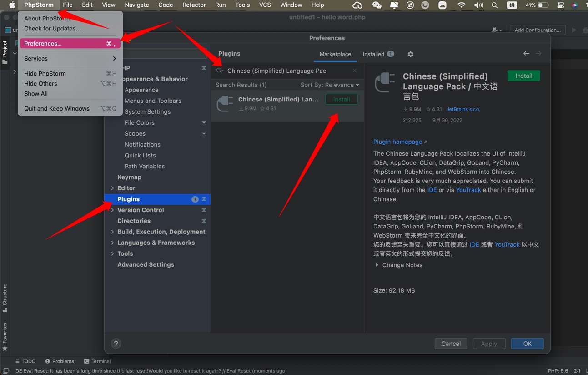Open Add Configuration dropdown
The image size is (588, 375).
pos(538,30)
